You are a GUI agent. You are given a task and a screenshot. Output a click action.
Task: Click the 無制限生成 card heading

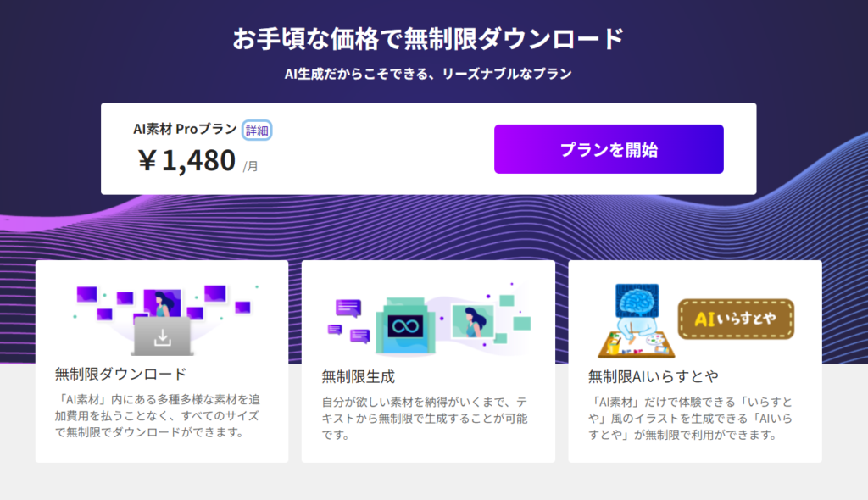[x=359, y=376]
